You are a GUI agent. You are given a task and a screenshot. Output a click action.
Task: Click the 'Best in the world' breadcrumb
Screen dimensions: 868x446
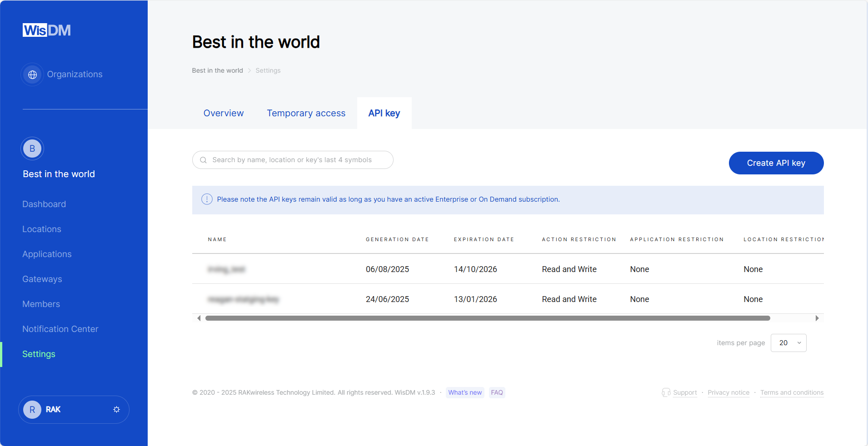(217, 70)
